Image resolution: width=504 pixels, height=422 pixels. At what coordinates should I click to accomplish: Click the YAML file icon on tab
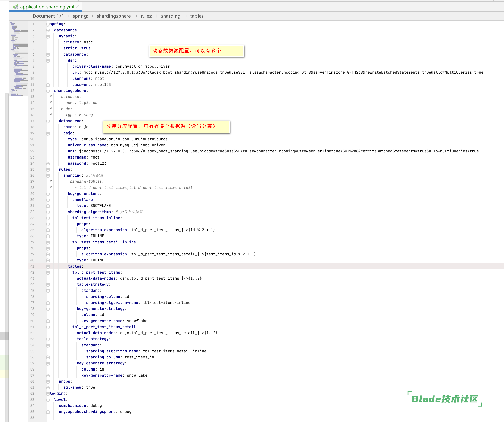[x=16, y=7]
